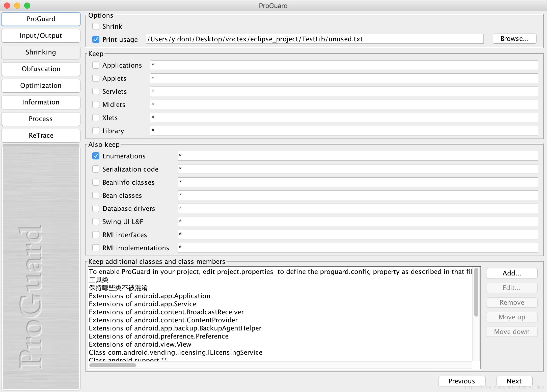Click the Swing UI L&F filter field
This screenshot has width=547, height=392.
(x=358, y=221)
